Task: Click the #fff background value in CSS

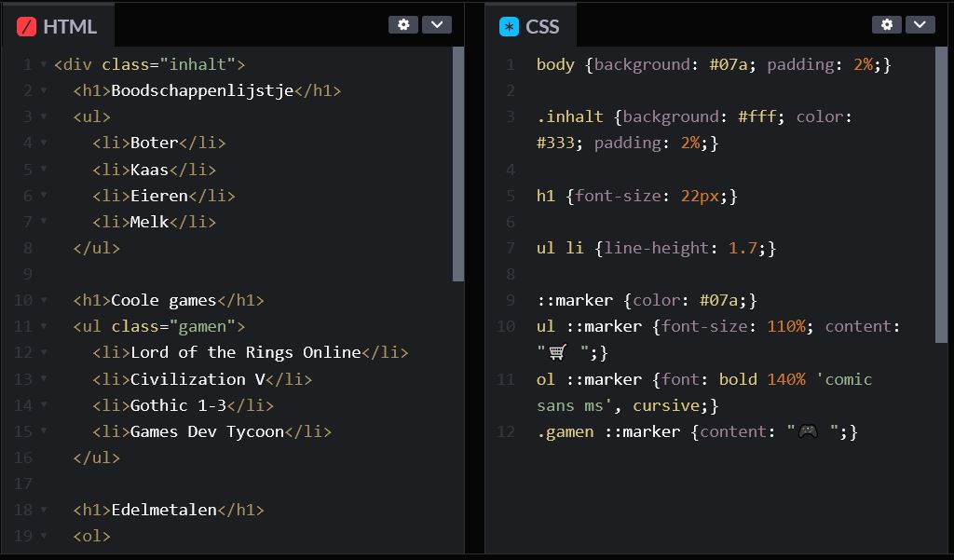Action: [756, 116]
